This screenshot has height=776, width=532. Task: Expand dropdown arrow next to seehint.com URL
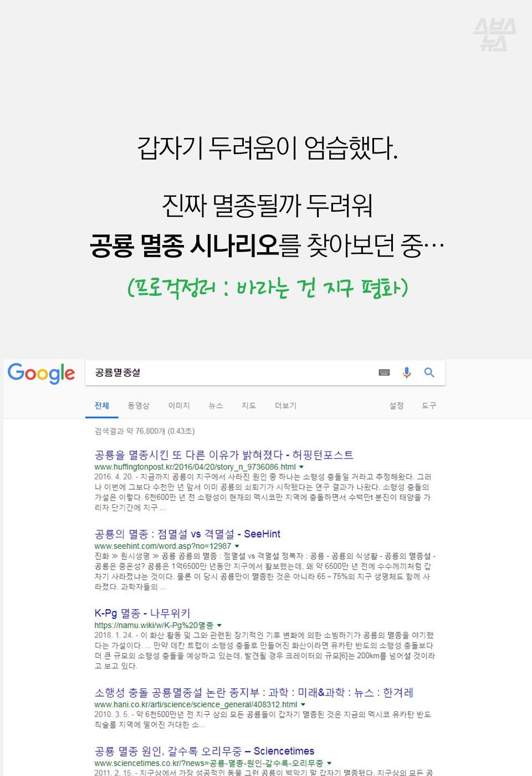point(237,547)
